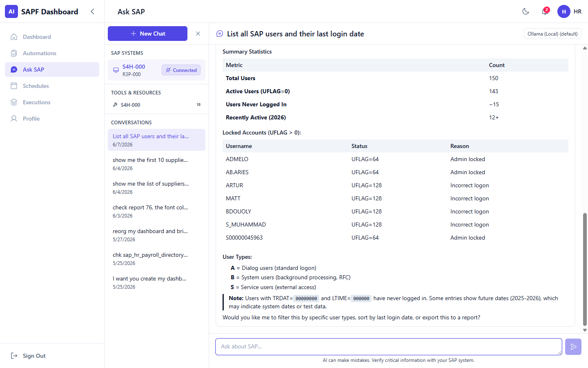Click the SAPF Dashboard AI logo
This screenshot has height=368, width=588.
(11, 11)
